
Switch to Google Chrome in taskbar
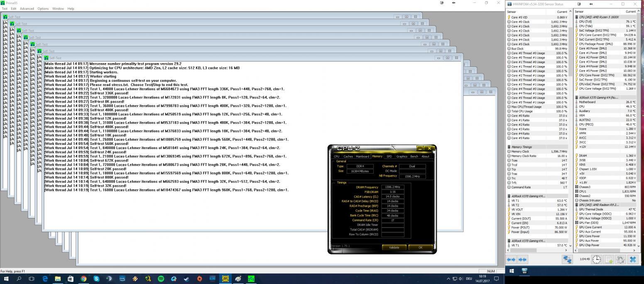[x=83, y=279]
